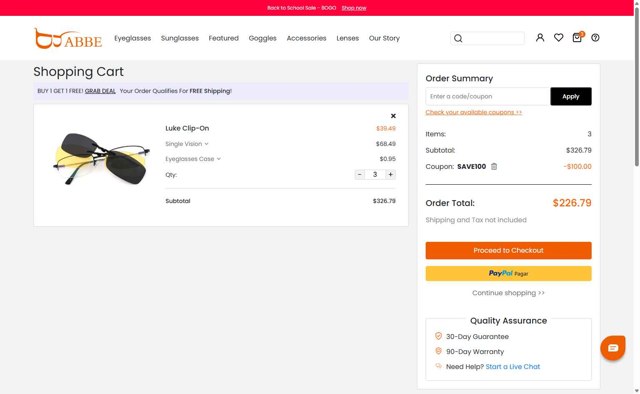
Task: Click Shop now in the sale banner
Action: 354,8
